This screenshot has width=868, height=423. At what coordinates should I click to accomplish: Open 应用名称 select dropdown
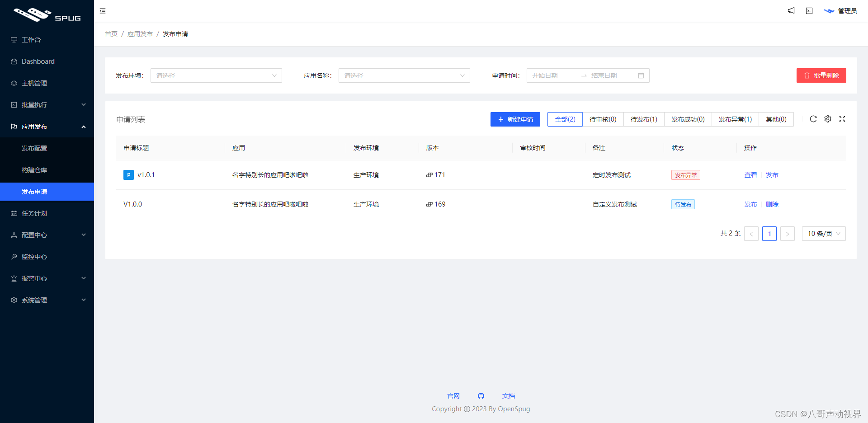pyautogui.click(x=404, y=75)
